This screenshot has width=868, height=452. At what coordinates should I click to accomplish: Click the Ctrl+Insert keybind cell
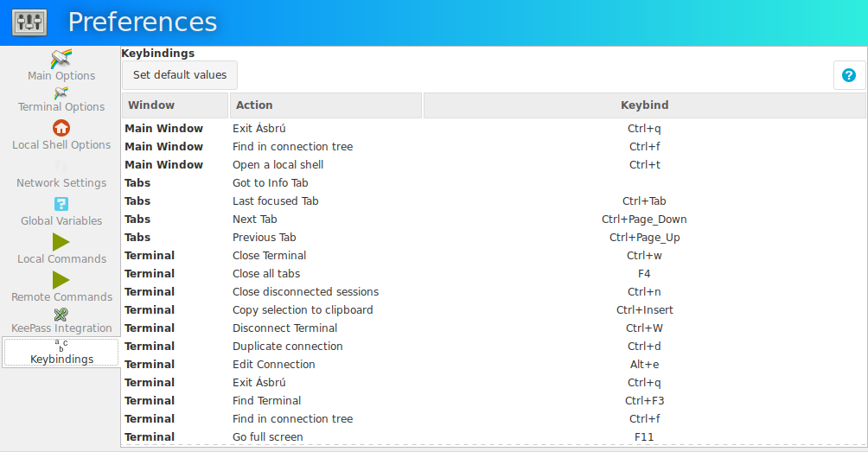[644, 310]
